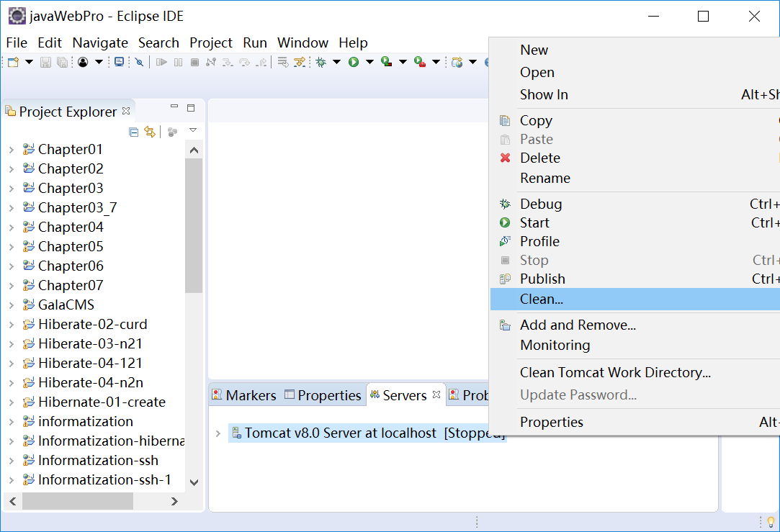
Task: Expand the Chapter02 project
Action: coord(12,169)
